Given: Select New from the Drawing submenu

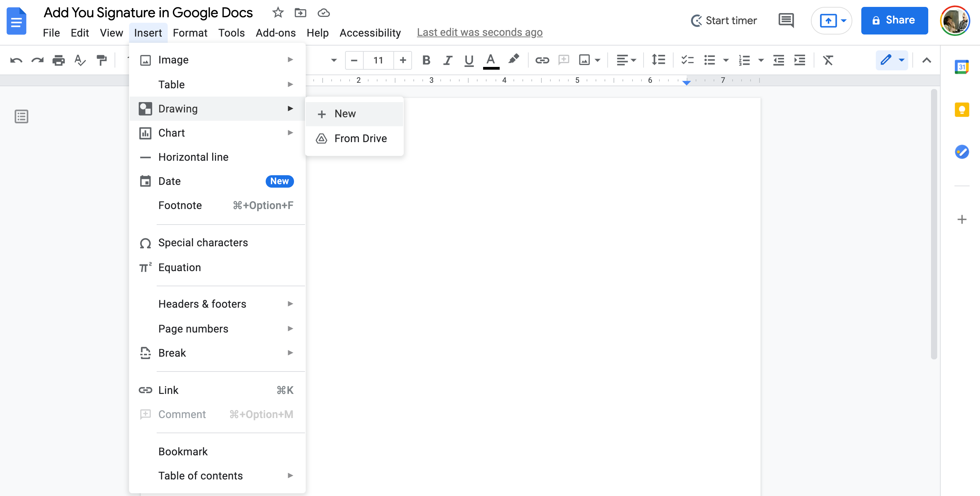Looking at the screenshot, I should 344,113.
